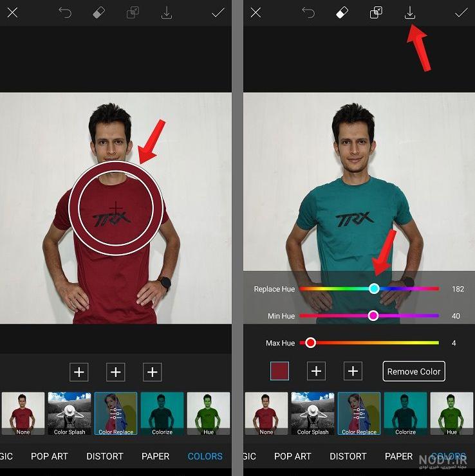Switch to DISTORT tab on right screen
This screenshot has width=475, height=476.
pos(348,456)
